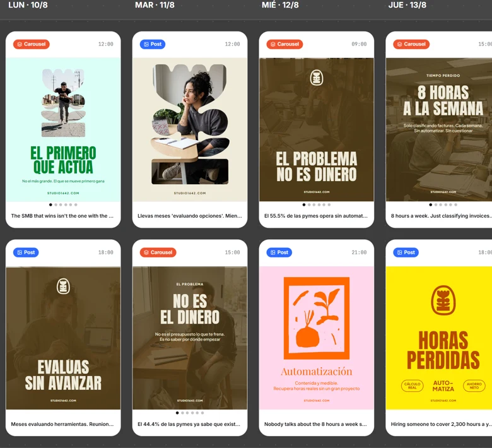The height and width of the screenshot is (448, 492).
Task: Open the '8 horas a la semana' thumbnail
Action: (439, 129)
